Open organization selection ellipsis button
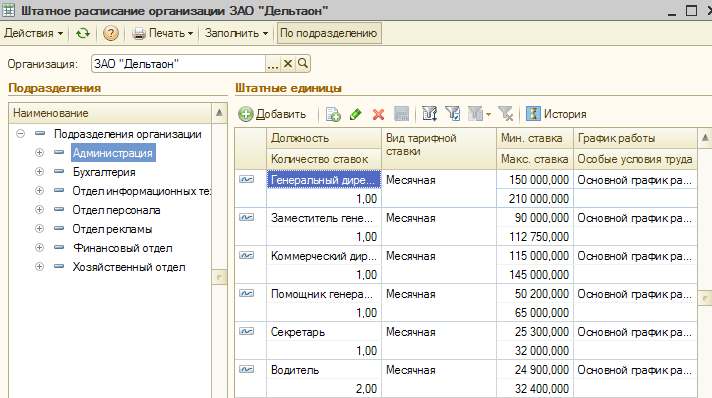Screen dimensions: 712x398 tap(272, 64)
